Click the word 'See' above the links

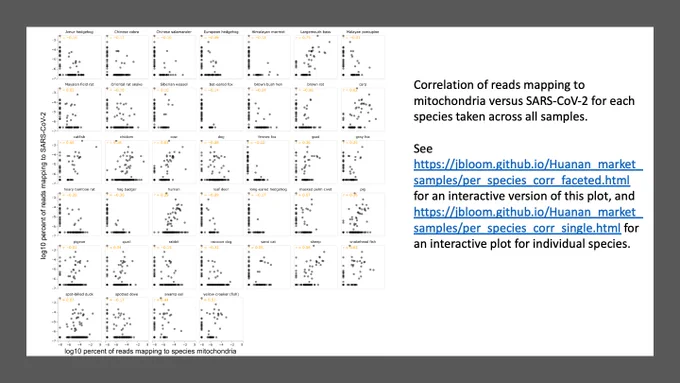click(x=423, y=149)
